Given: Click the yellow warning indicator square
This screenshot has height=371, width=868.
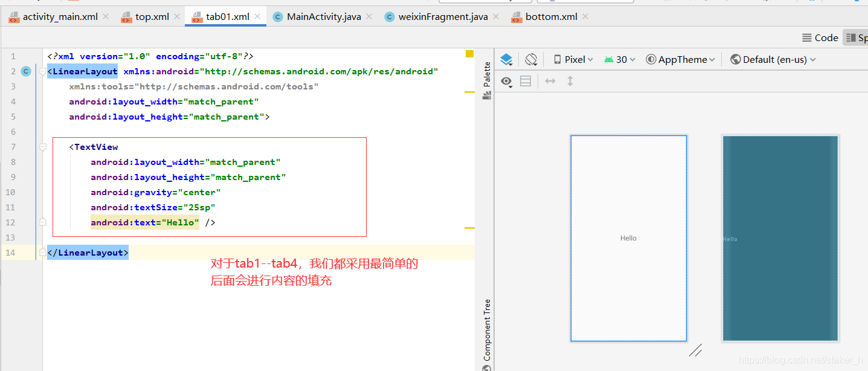Looking at the screenshot, I should point(469,54).
